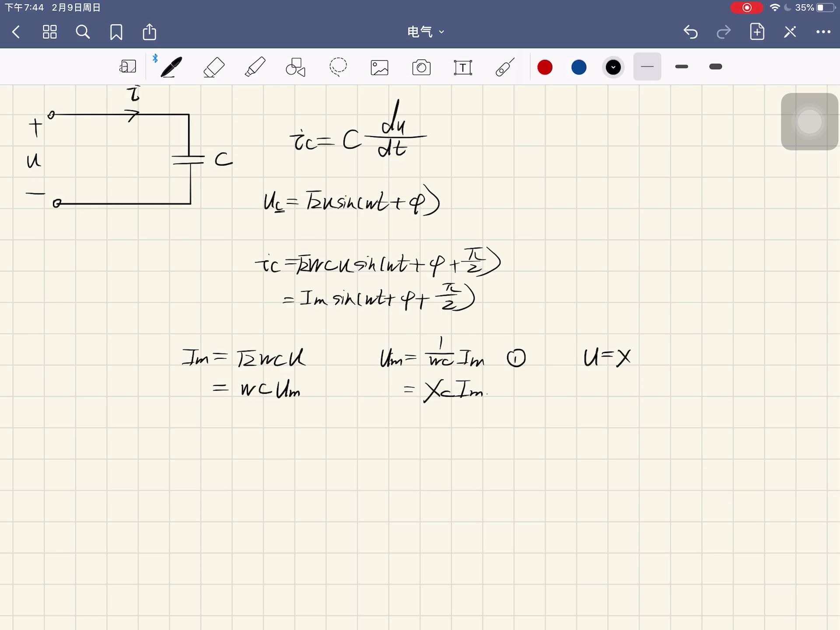Open the page thumbnails grid view
Image resolution: width=840 pixels, height=630 pixels.
[49, 32]
